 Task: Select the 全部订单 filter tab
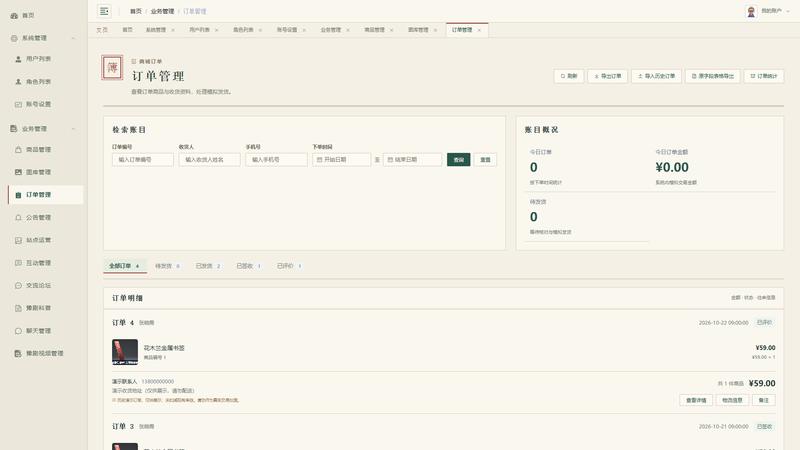coord(125,266)
